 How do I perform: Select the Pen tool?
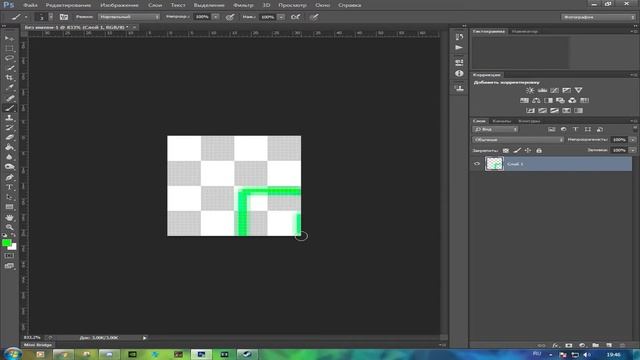tap(9, 178)
